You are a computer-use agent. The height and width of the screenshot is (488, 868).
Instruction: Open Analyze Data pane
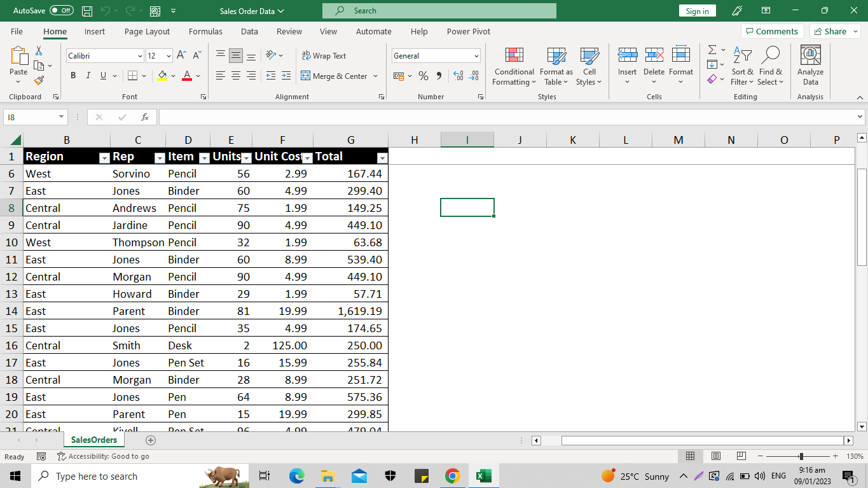point(810,66)
